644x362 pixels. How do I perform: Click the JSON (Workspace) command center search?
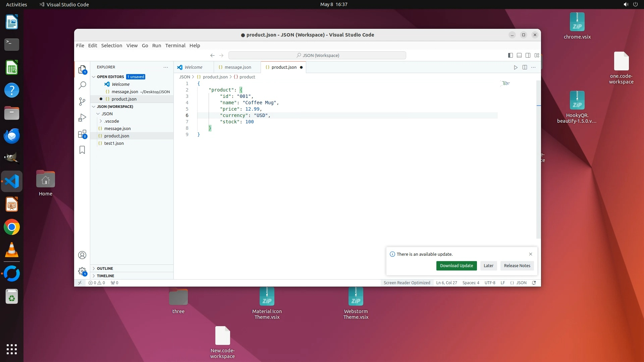pos(317,55)
